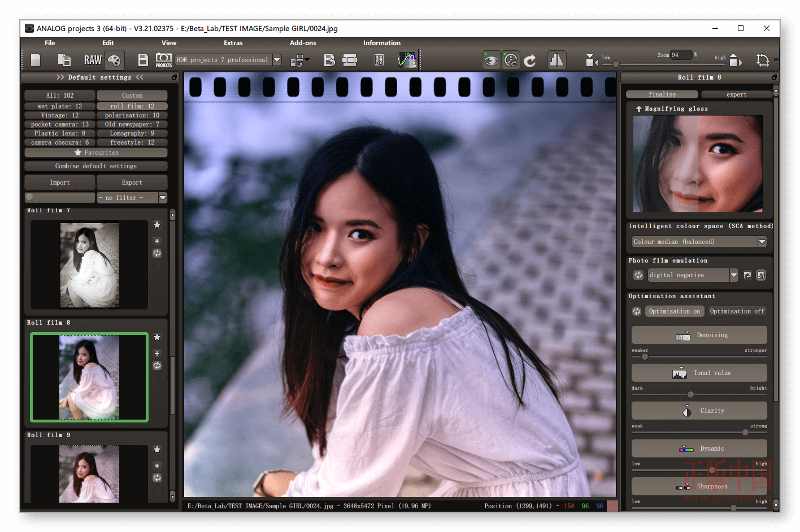
Task: Click the Zoom percentage input field
Action: pyautogui.click(x=681, y=55)
